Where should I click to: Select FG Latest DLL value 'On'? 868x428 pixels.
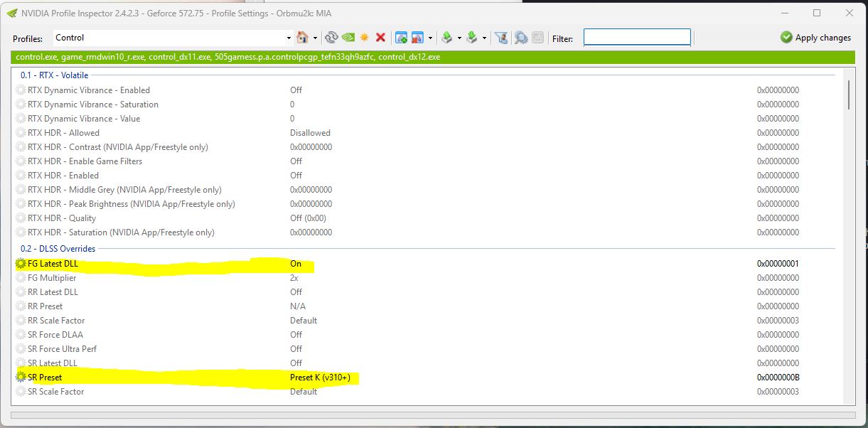[x=296, y=264]
